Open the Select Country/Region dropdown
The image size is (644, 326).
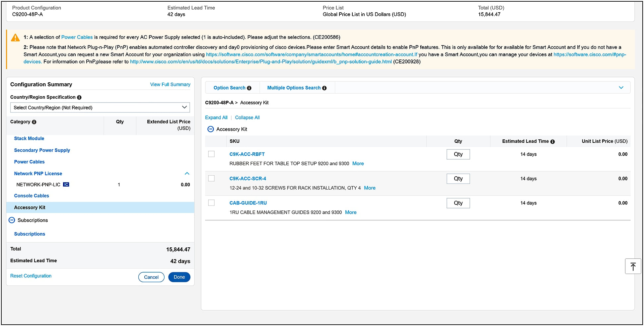(x=100, y=108)
